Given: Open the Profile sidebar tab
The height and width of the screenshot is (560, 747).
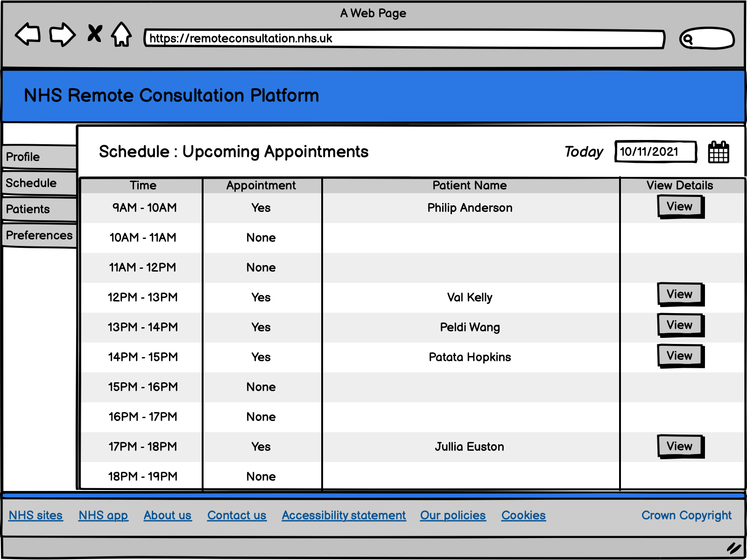Looking at the screenshot, I should (39, 157).
